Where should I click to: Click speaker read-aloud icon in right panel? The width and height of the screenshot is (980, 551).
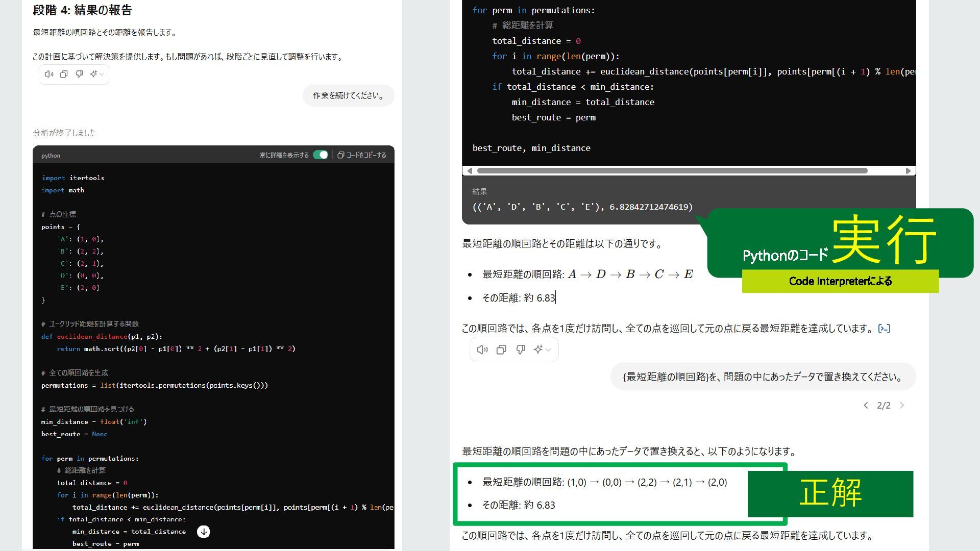(482, 349)
